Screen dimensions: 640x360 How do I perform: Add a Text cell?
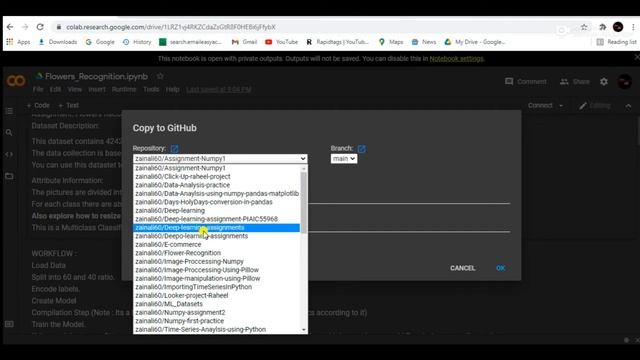point(68,105)
